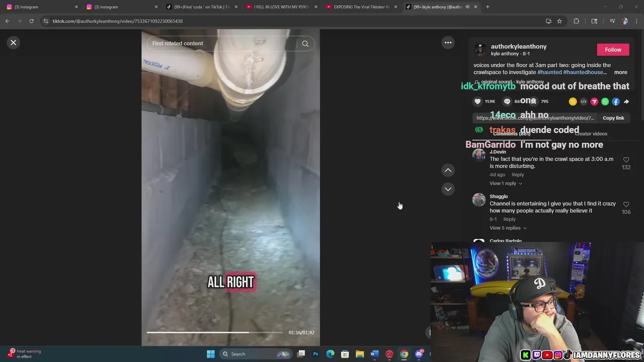Open the Chrome profile avatar
644x362 pixels.
tap(625, 21)
